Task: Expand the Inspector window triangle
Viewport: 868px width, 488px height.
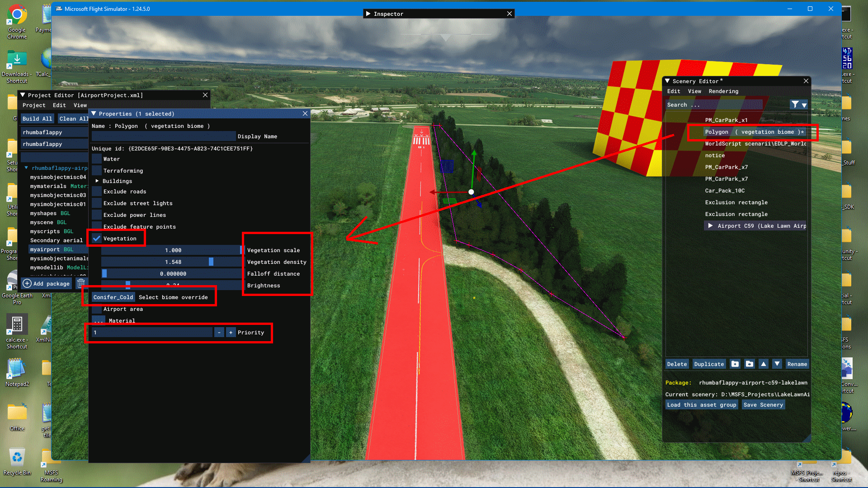Action: coord(368,14)
